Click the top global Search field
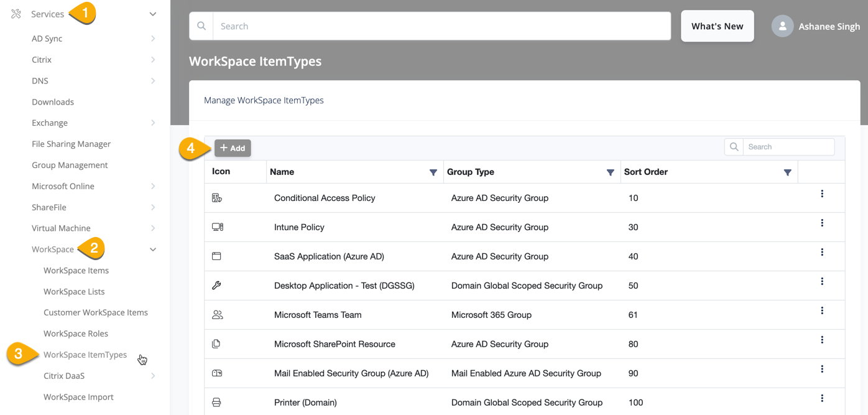 [441, 26]
